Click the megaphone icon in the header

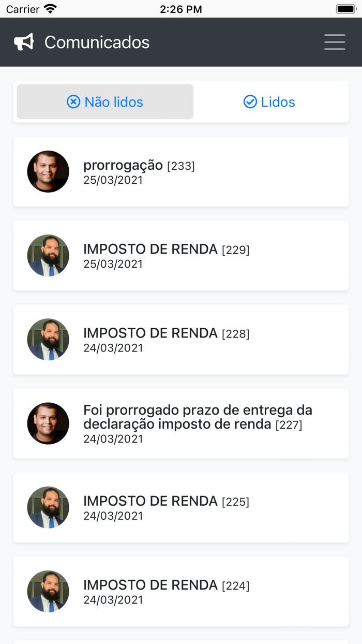[24, 42]
